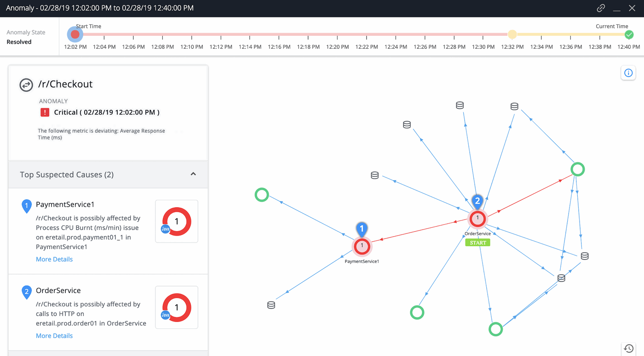Click the Java badge on PaymentService1 donut card

point(165,229)
